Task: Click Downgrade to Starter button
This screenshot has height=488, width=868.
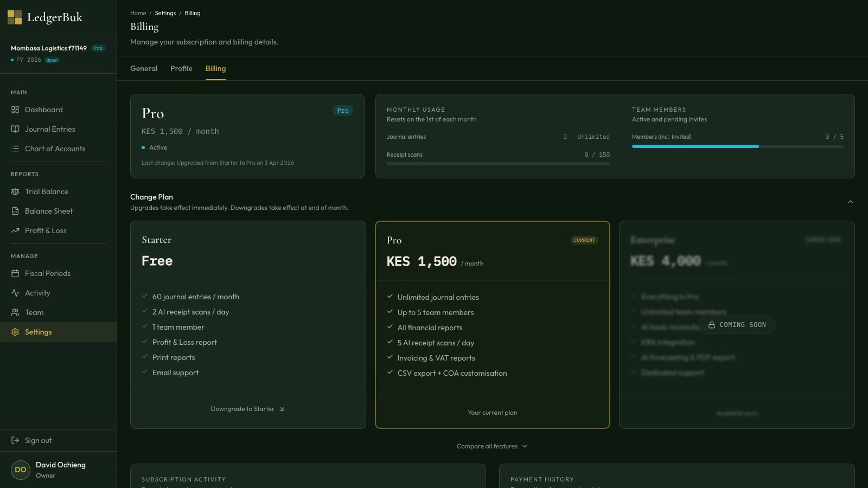Action: coord(247,409)
